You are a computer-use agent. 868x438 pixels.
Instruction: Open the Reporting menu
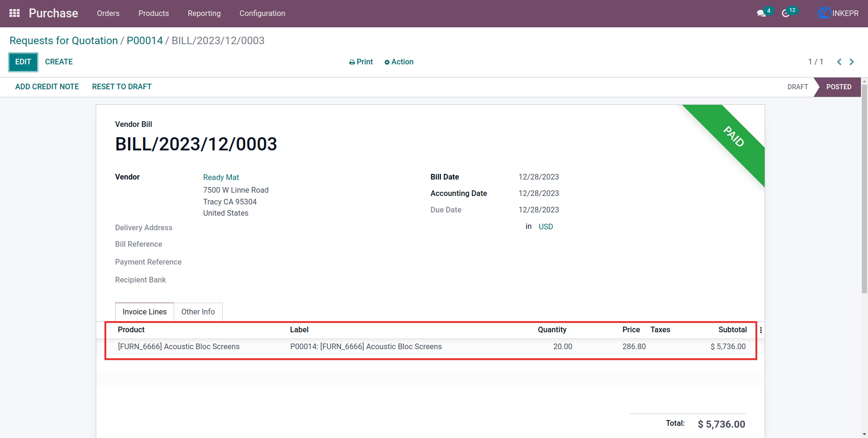[204, 13]
